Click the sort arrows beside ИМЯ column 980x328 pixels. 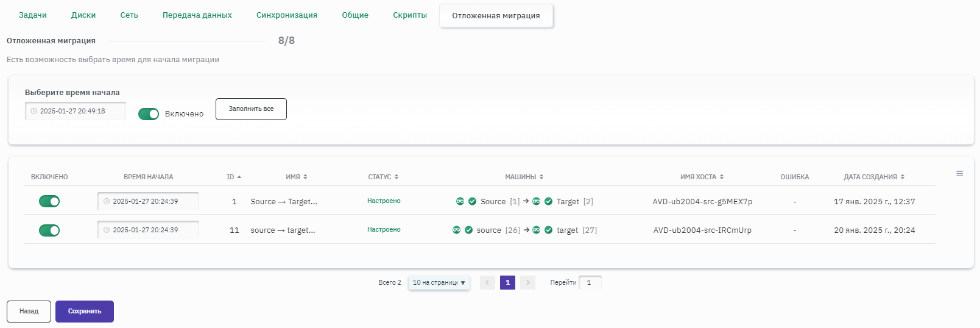tap(305, 177)
